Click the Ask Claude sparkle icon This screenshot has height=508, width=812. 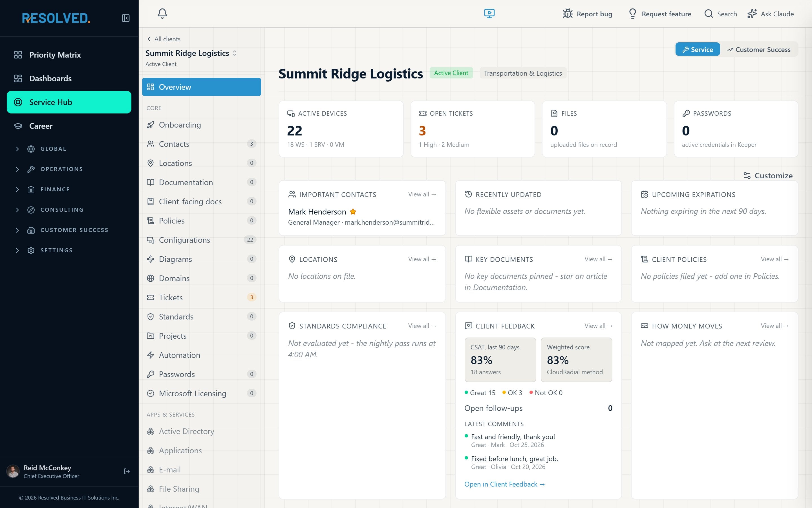[752, 14]
